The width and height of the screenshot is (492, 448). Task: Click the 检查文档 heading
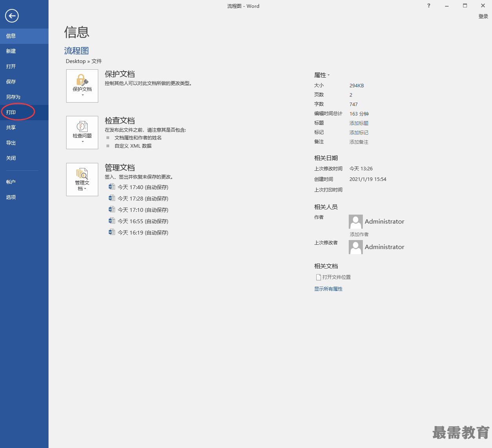point(120,121)
